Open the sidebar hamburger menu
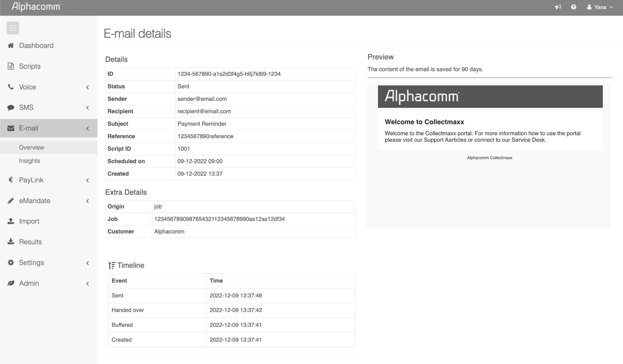Viewport: 623px width, 364px height. pyautogui.click(x=12, y=28)
